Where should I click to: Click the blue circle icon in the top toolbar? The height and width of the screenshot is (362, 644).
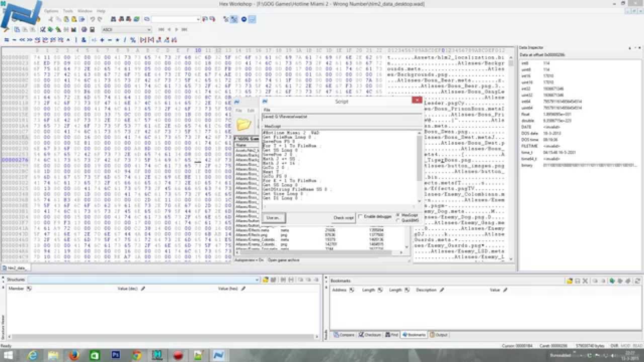(244, 19)
